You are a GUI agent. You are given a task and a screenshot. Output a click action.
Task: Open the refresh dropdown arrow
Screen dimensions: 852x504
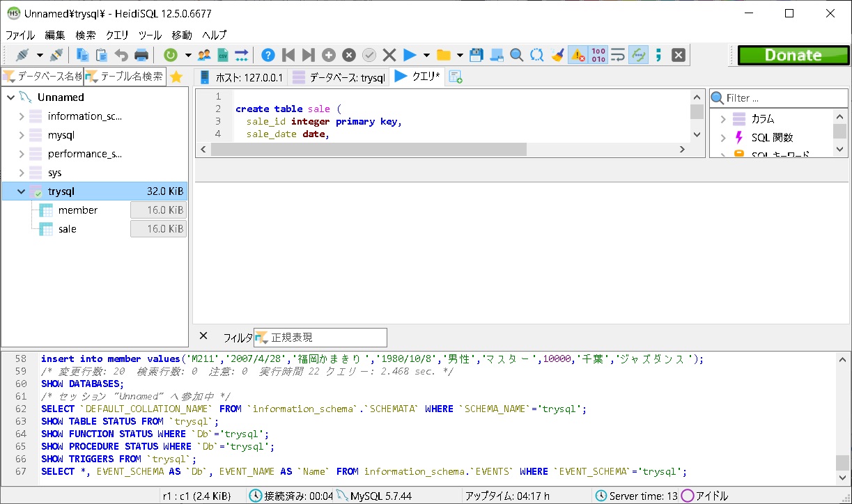click(x=188, y=55)
